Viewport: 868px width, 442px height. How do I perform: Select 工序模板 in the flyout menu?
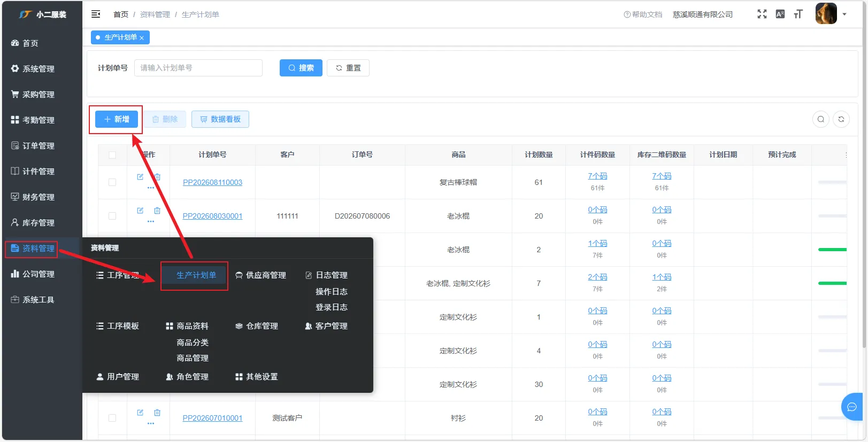[x=118, y=326]
